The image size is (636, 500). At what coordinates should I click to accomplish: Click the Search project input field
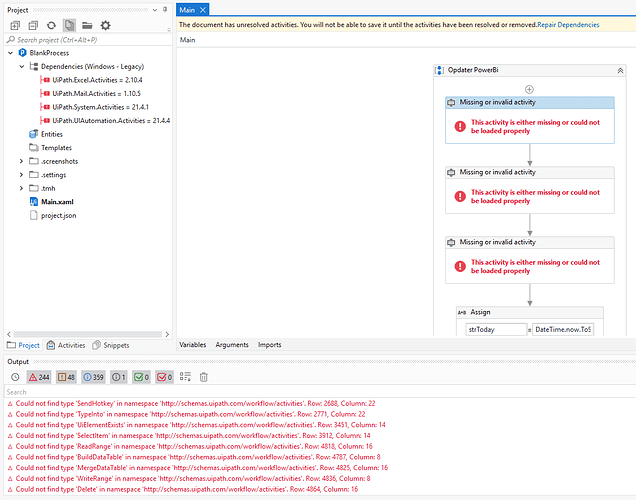pos(88,40)
